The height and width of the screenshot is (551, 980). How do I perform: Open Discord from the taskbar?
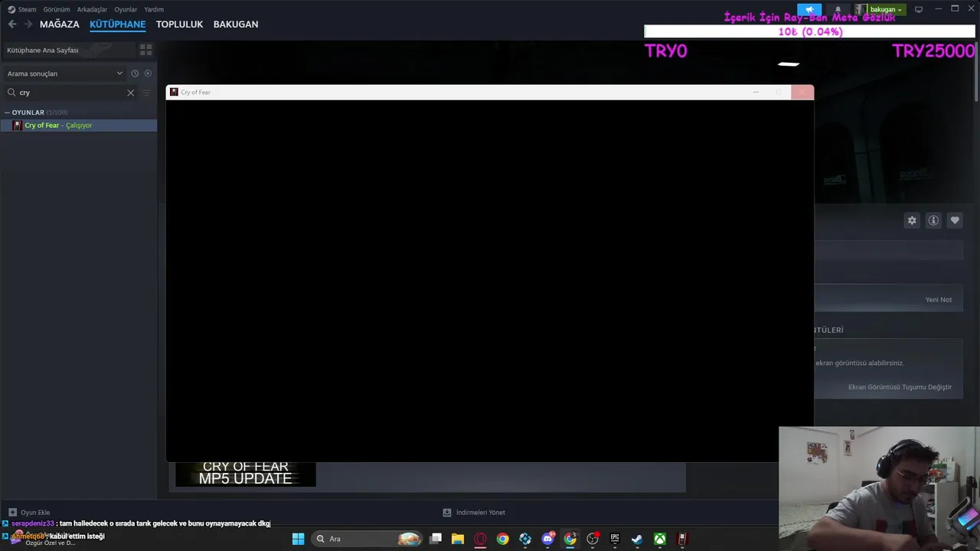547,539
